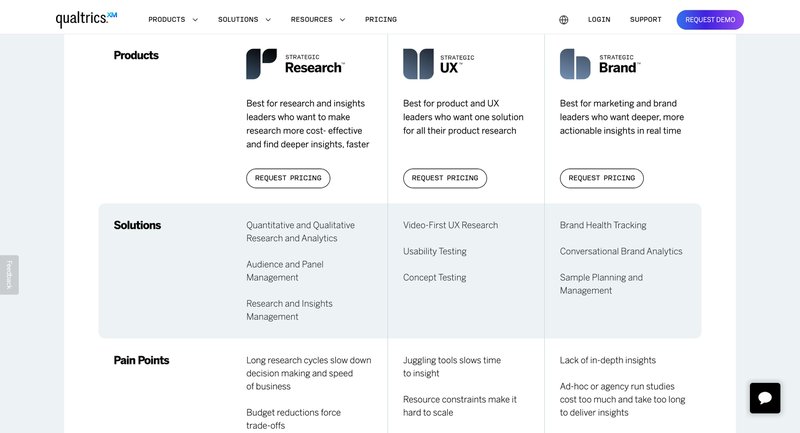Open Brand Health Tracking
Screen dimensions: 800x433
pos(603,225)
